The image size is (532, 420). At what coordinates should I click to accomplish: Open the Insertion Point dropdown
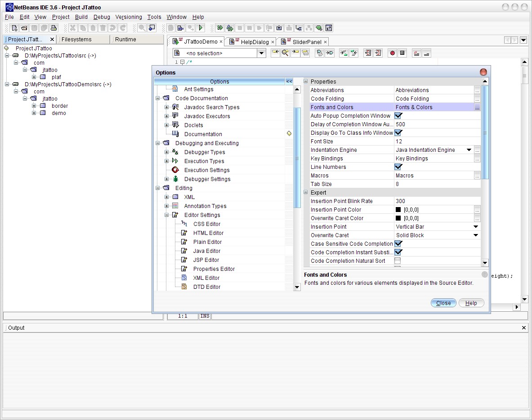pyautogui.click(x=476, y=227)
